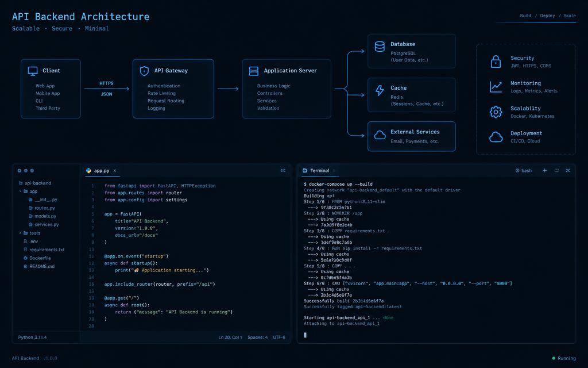
Task: Click the API Gateway shield icon
Action: 144,71
